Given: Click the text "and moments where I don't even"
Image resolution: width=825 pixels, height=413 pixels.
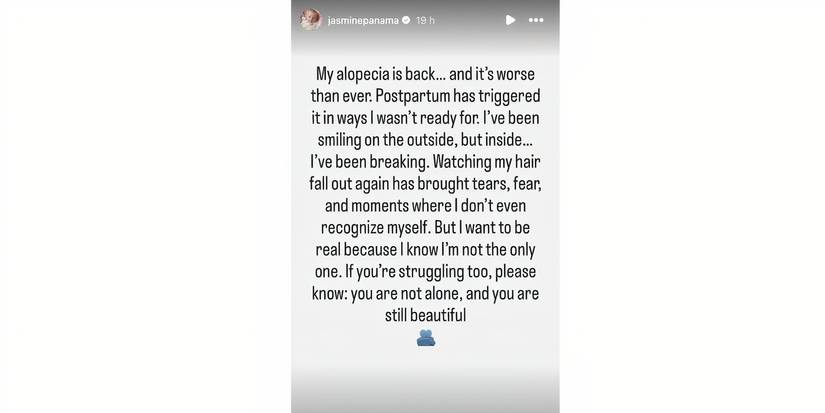Looking at the screenshot, I should [x=425, y=203].
